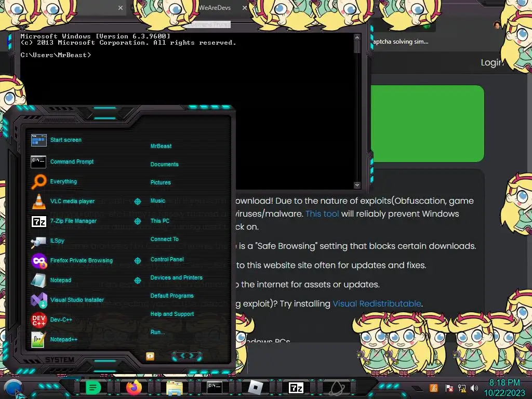Open Firefox from the taskbar
This screenshot has width=532, height=399.
tap(134, 388)
